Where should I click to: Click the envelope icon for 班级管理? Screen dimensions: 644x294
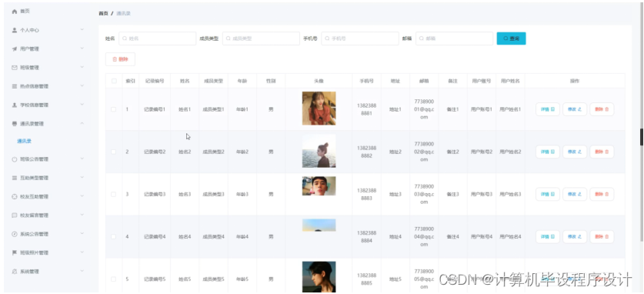pos(15,67)
